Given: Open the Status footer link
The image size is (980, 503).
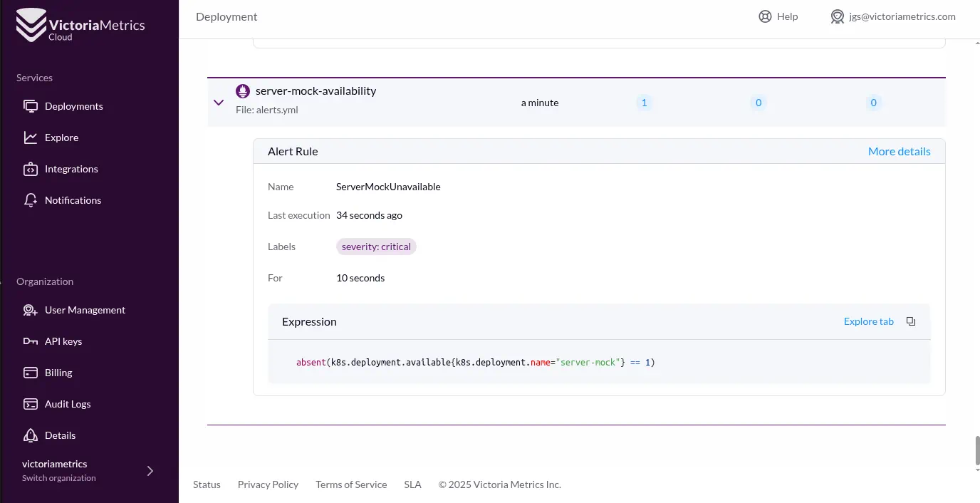Looking at the screenshot, I should tap(207, 484).
